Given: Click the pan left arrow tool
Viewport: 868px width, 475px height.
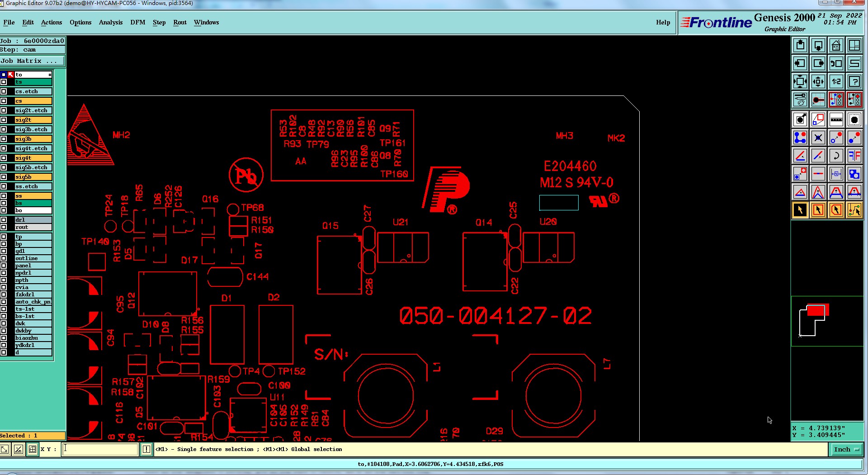Looking at the screenshot, I should coord(800,63).
